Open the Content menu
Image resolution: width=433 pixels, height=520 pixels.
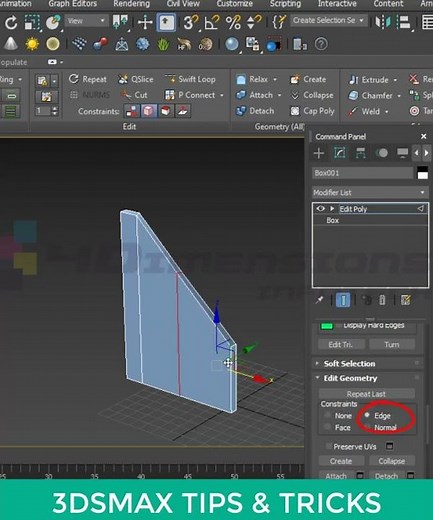pos(388,4)
